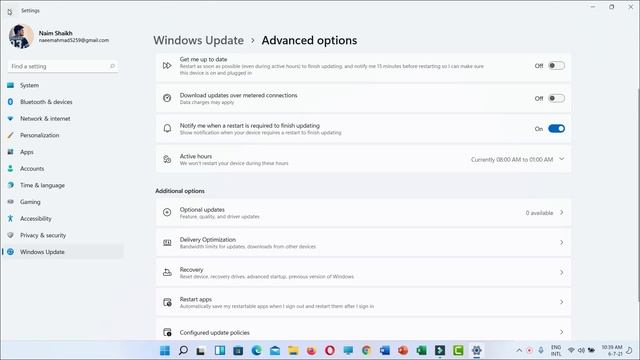Screen dimensions: 640x360
Task: Click Currently 08:00 AM to 01:00 AM text
Action: (512, 160)
